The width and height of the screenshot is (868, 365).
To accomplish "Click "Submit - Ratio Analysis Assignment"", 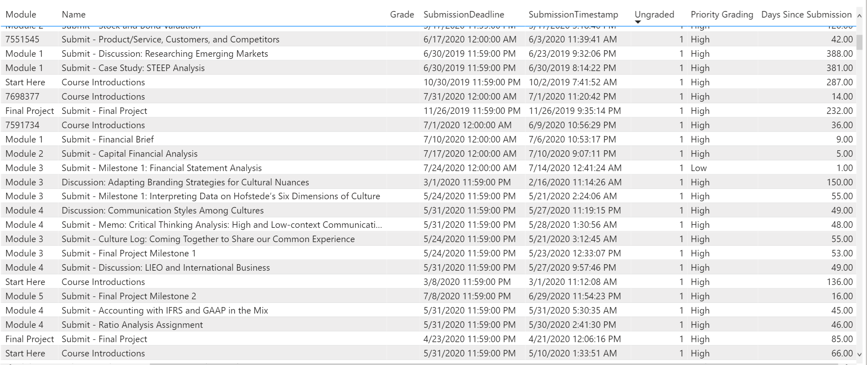I will [132, 325].
